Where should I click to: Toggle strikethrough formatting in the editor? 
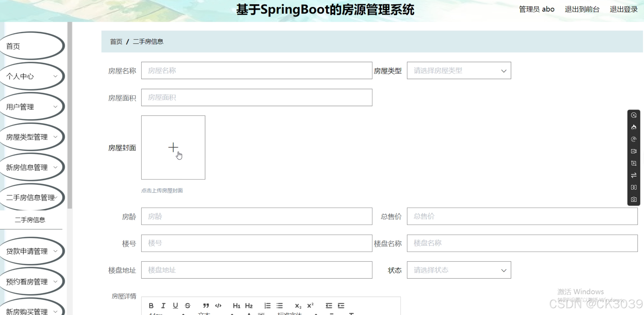click(188, 305)
